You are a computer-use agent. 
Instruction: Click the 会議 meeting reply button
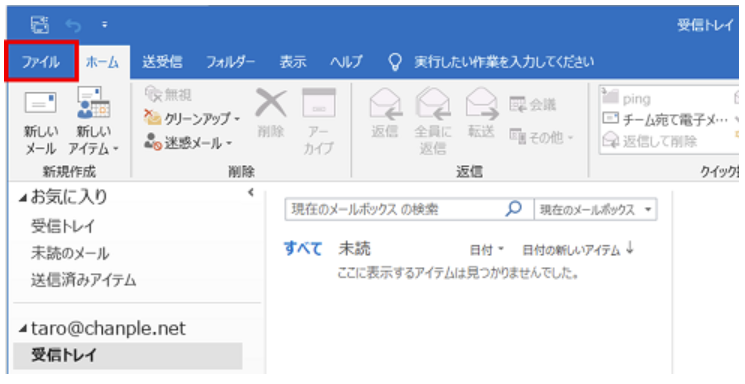pos(533,104)
